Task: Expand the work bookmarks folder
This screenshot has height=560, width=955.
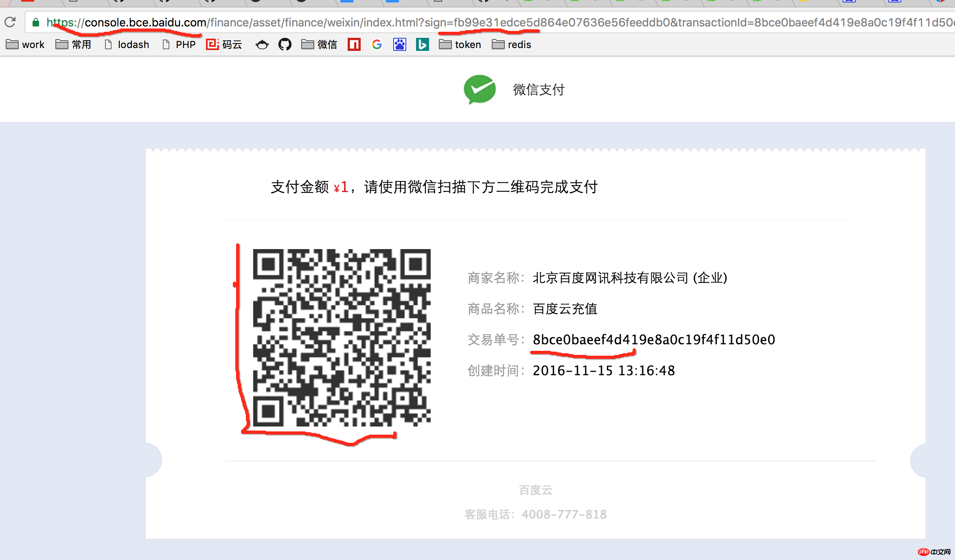Action: [25, 44]
